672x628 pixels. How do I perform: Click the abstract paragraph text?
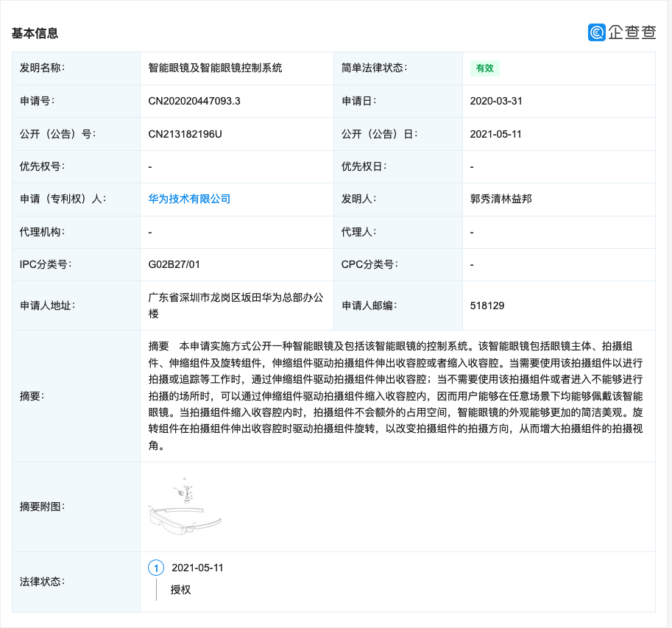(395, 395)
